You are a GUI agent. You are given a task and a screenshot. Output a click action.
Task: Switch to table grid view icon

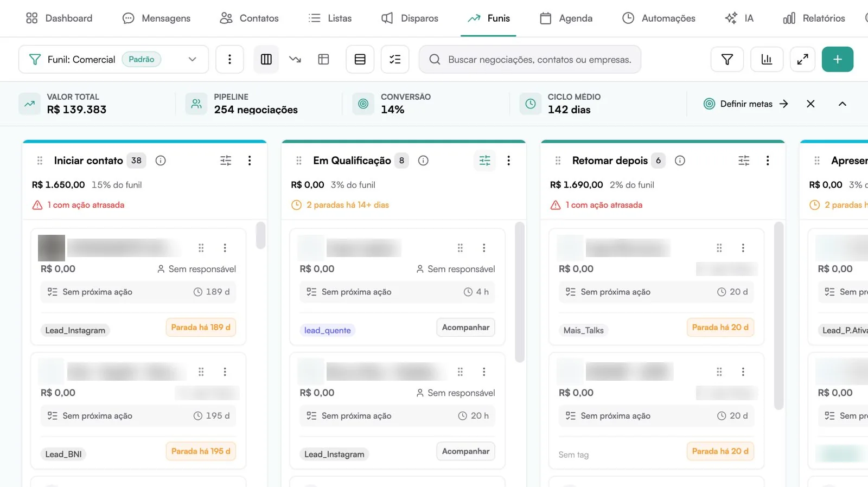point(324,59)
